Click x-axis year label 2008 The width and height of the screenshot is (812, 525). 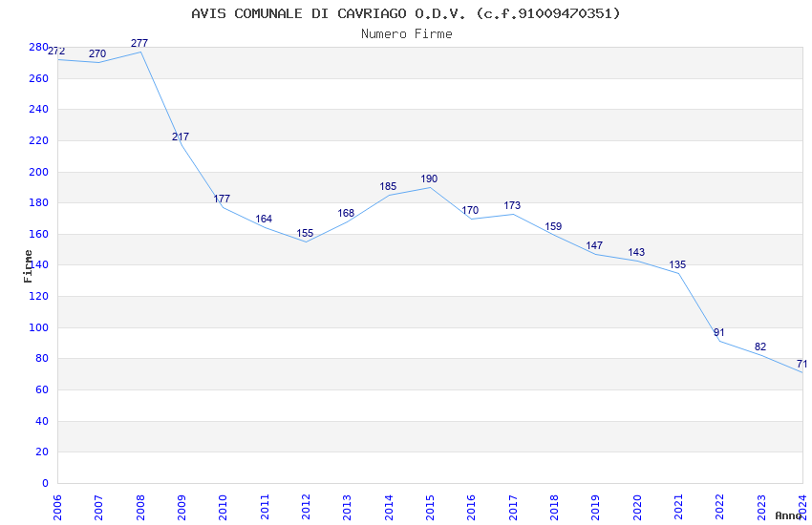140,508
